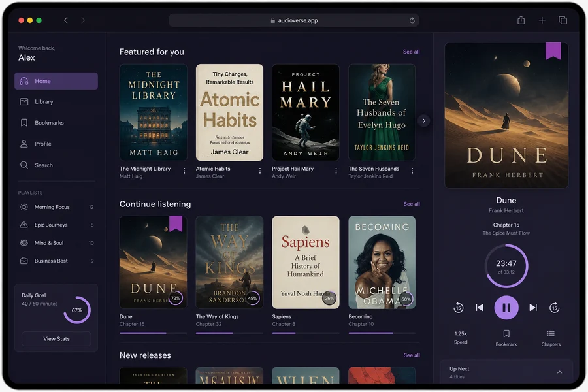Screen dimensions: 588x392
Task: Click the View Stats button
Action: [x=56, y=338]
